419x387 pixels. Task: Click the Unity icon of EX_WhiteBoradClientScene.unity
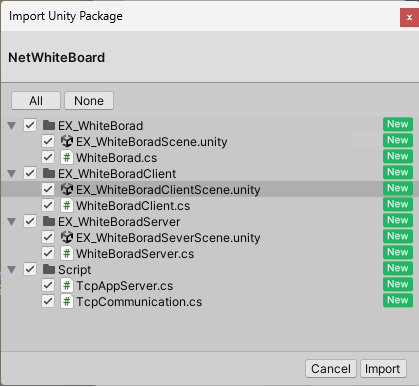[x=67, y=189]
